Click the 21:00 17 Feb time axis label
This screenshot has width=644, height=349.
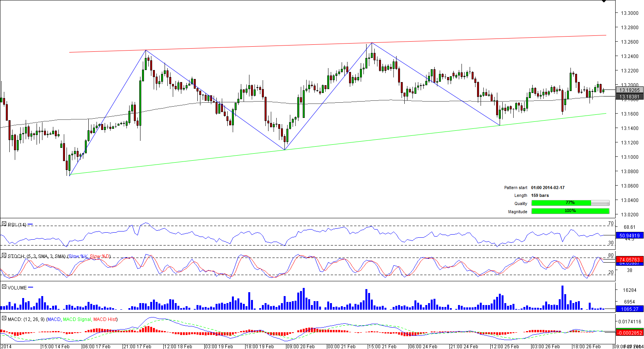pyautogui.click(x=137, y=346)
